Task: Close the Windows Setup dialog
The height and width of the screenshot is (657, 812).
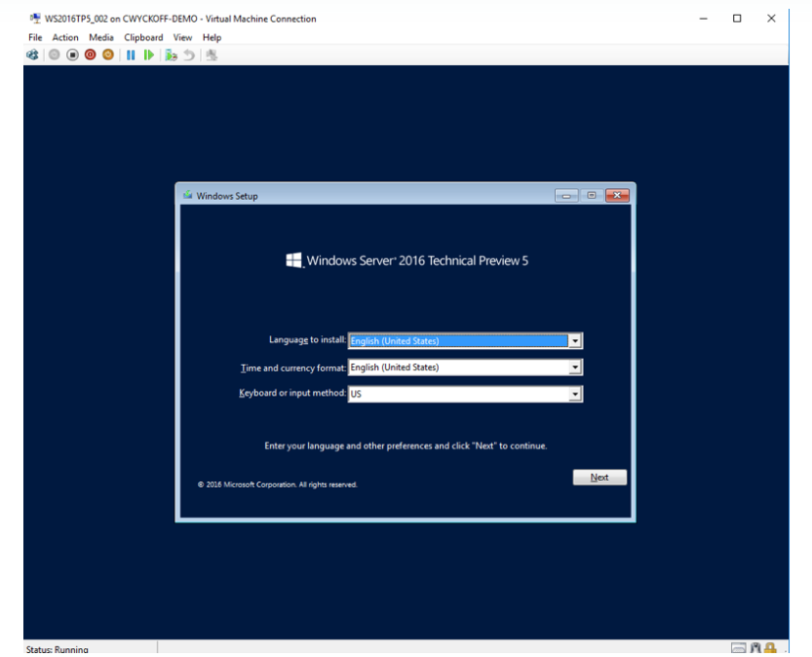Action: [x=617, y=196]
